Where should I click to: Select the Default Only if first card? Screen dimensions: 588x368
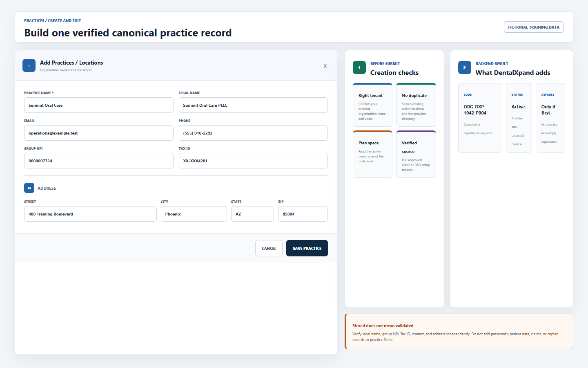tap(550, 118)
